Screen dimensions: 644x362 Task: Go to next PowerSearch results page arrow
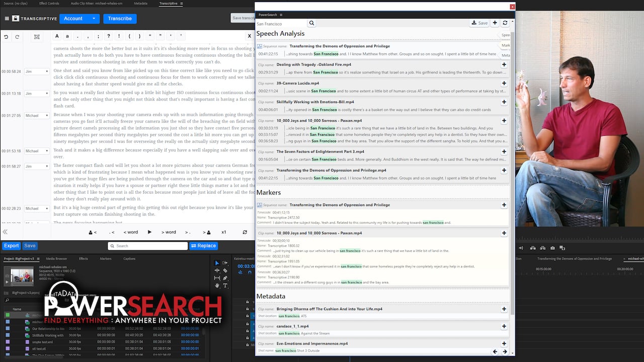(505, 351)
